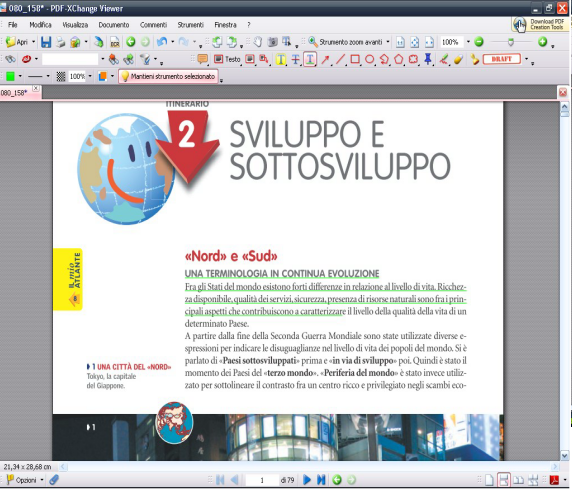Open the line style dropdown arrow

tap(48, 76)
